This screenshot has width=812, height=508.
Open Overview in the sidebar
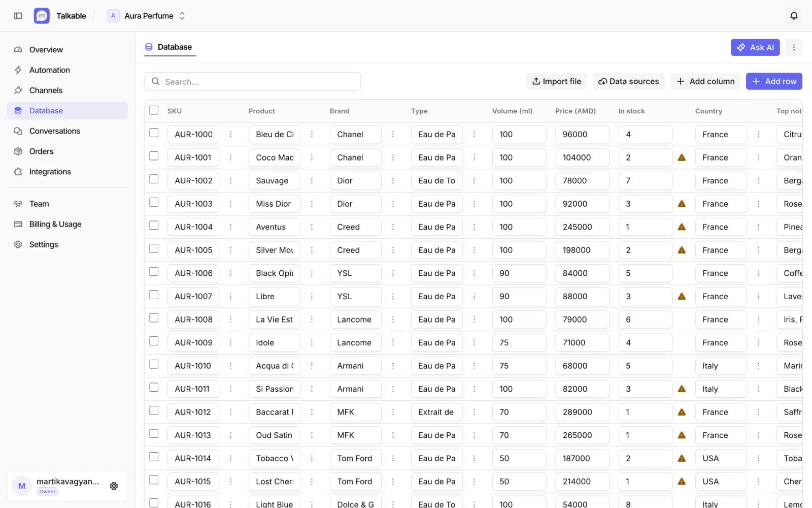[x=67, y=50]
